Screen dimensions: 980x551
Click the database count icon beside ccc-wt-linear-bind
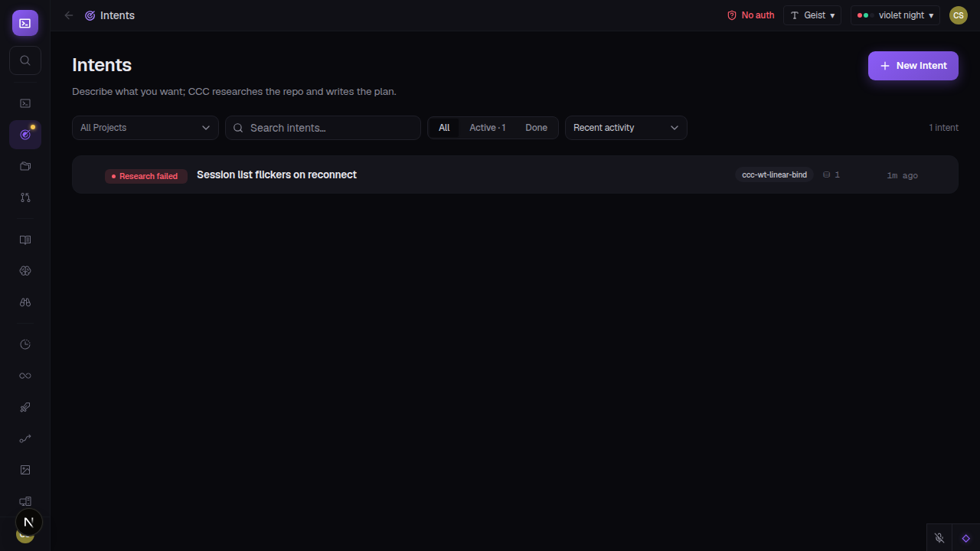click(x=826, y=175)
